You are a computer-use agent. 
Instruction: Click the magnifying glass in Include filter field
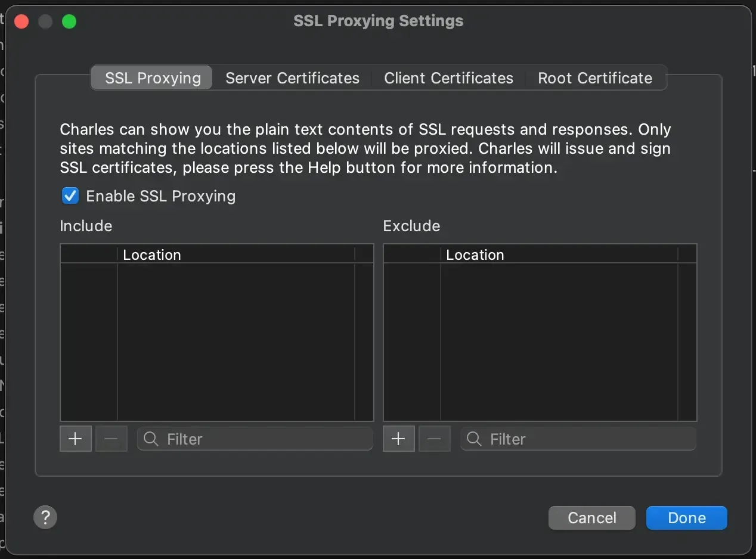[x=151, y=439]
